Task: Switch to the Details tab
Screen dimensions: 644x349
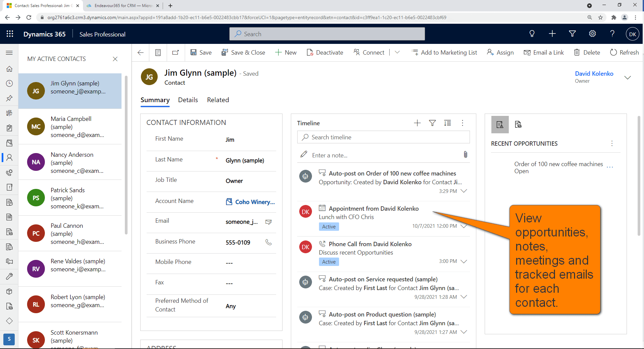Action: pos(188,100)
